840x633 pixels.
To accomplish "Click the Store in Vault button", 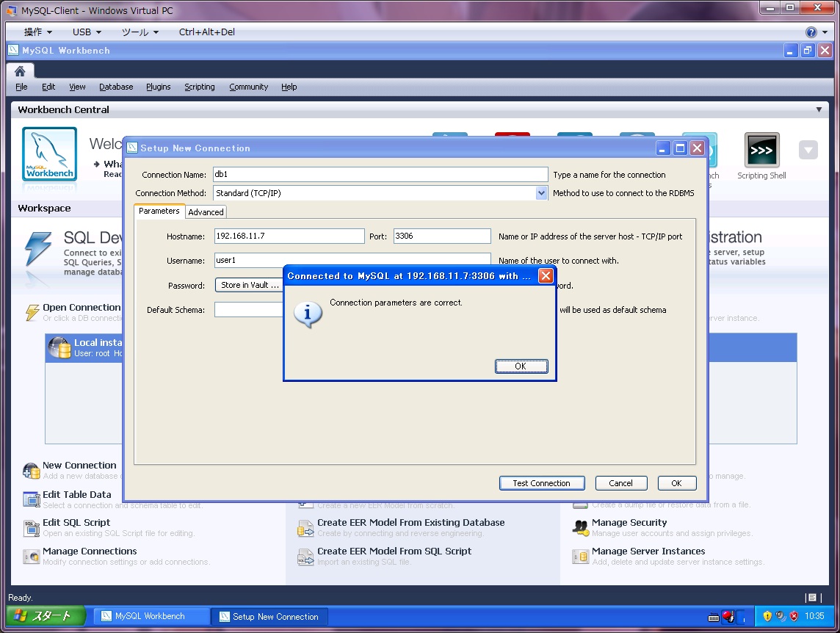I will coord(249,285).
